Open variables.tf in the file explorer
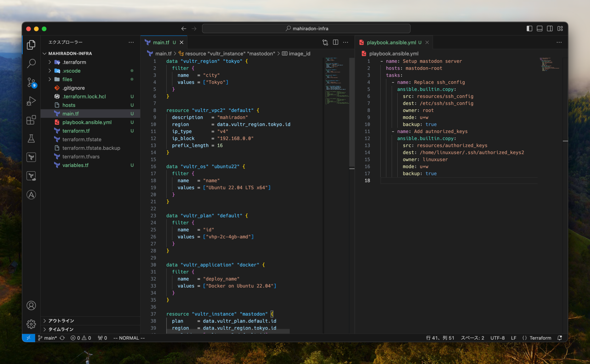 point(75,165)
